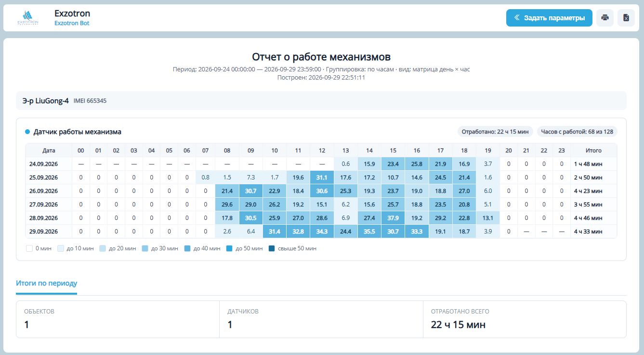The height and width of the screenshot is (355, 644).
Task: Click the 37.9 cell in the matrix
Action: pos(393,218)
